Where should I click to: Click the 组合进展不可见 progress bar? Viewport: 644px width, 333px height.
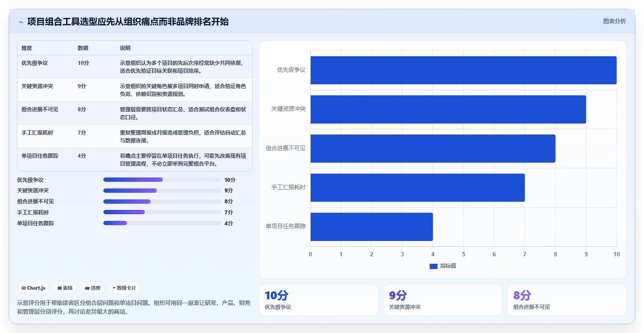pyautogui.click(x=162, y=202)
